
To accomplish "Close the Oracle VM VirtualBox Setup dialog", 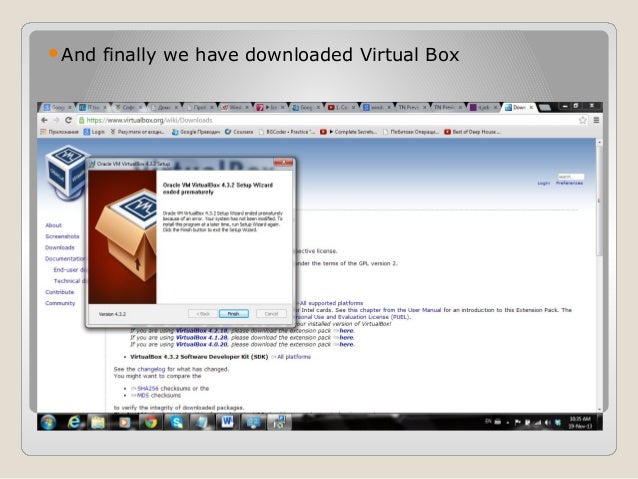I will click(x=283, y=163).
